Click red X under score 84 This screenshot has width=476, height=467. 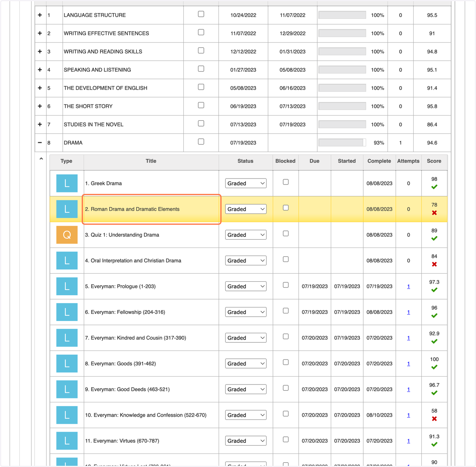(434, 264)
